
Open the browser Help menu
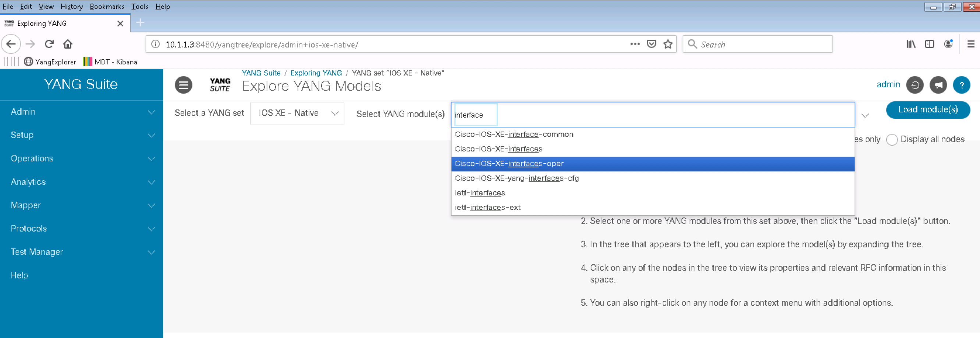point(163,7)
